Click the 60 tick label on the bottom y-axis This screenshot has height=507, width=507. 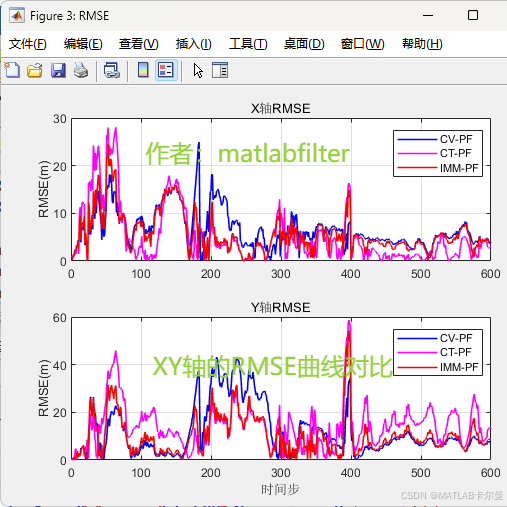coord(60,318)
